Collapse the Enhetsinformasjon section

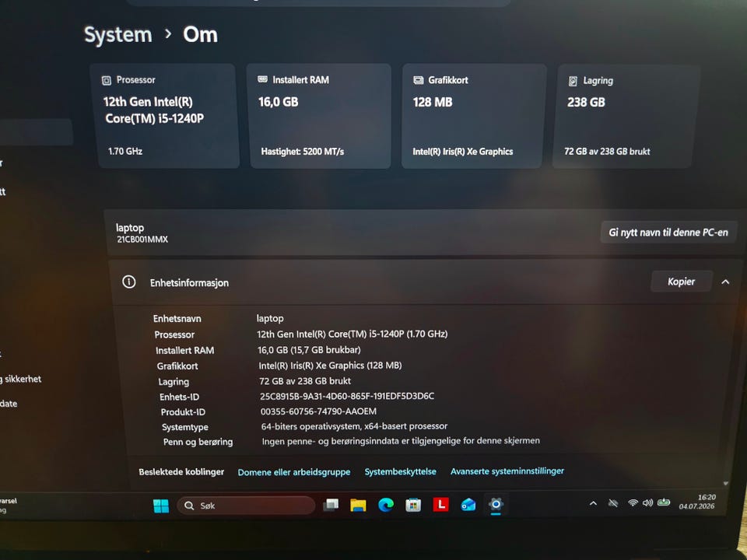tap(725, 282)
